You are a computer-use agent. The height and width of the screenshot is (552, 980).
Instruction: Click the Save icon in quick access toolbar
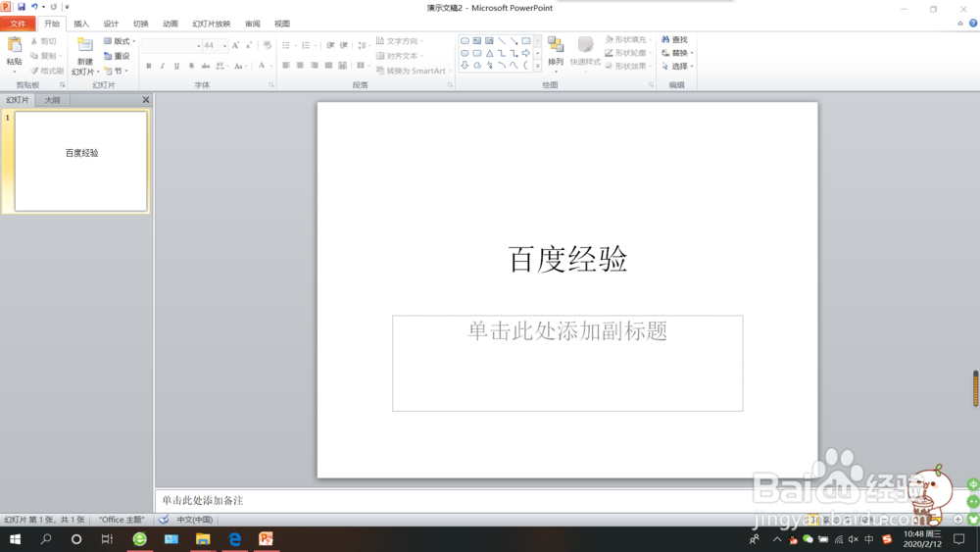point(22,7)
